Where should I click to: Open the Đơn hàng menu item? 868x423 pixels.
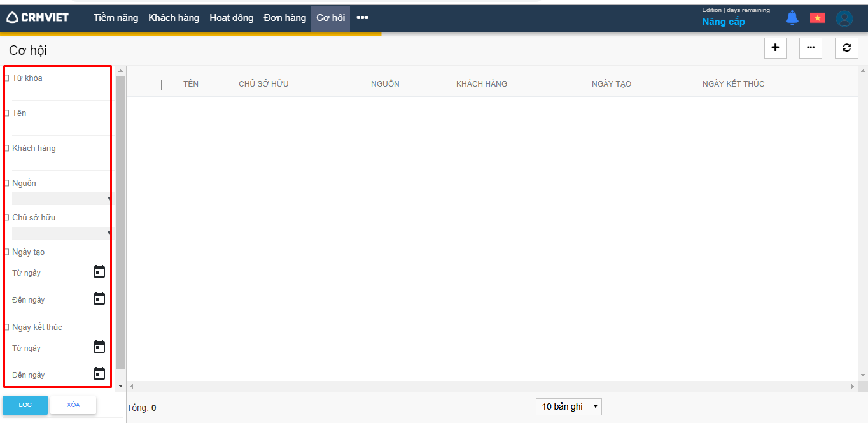pos(284,18)
